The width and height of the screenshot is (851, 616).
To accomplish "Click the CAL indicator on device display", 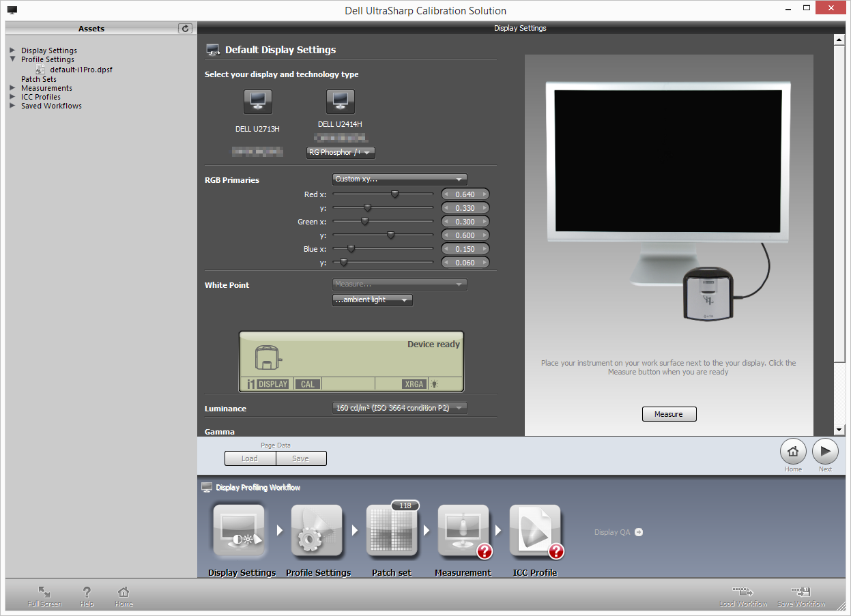I will [x=308, y=384].
